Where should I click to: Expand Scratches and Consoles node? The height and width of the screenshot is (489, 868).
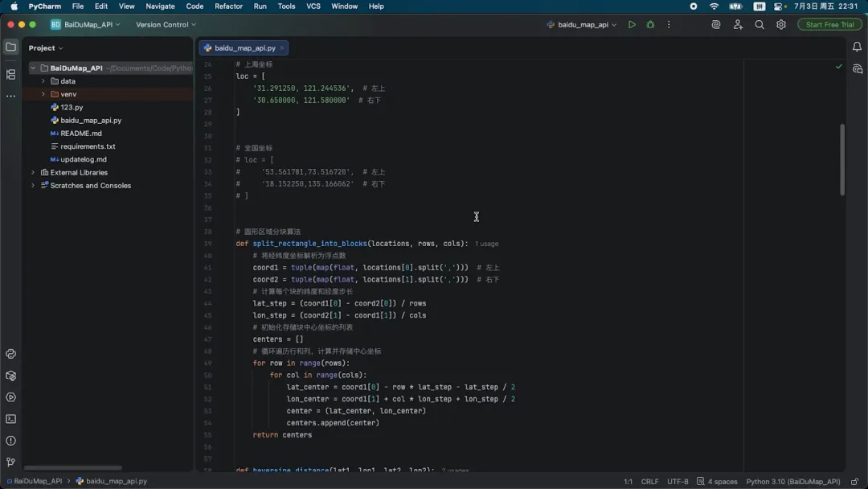33,186
